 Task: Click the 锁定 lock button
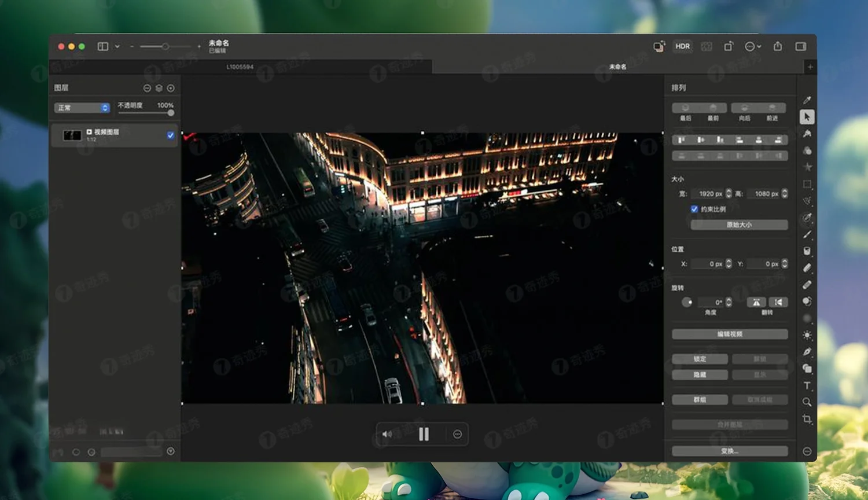click(700, 359)
